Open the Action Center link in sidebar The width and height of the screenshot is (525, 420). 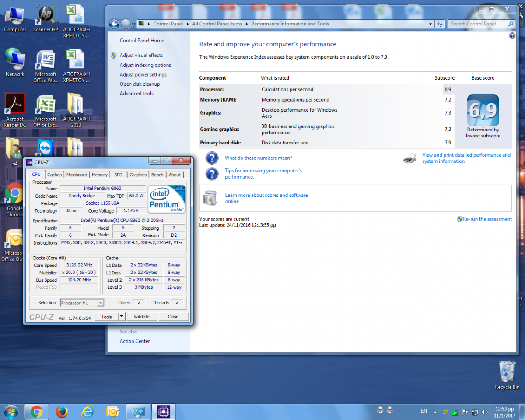[x=135, y=341]
